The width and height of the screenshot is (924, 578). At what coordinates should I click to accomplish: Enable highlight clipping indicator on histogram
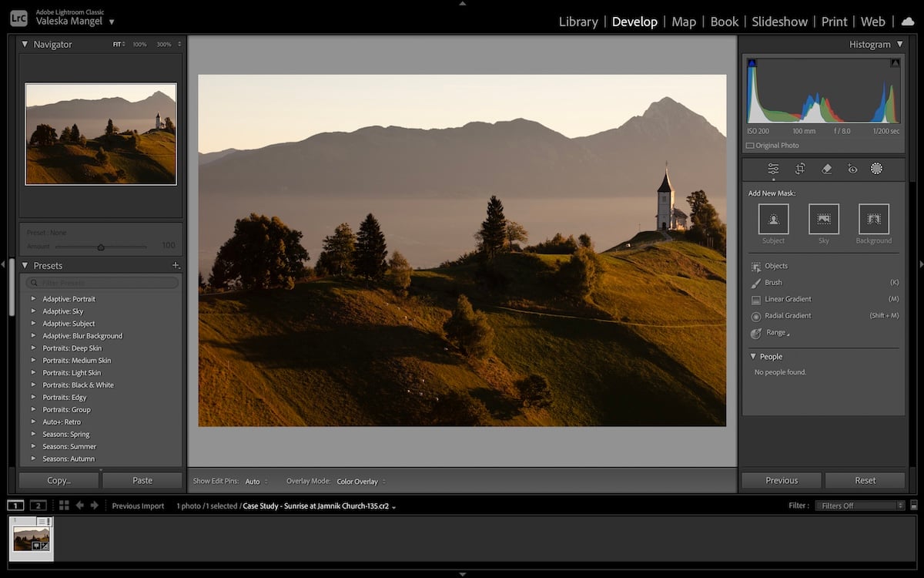895,62
